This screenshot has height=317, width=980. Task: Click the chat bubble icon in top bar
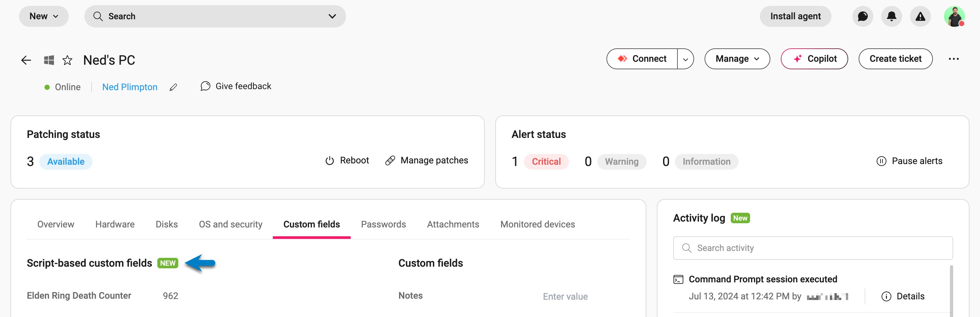[863, 16]
